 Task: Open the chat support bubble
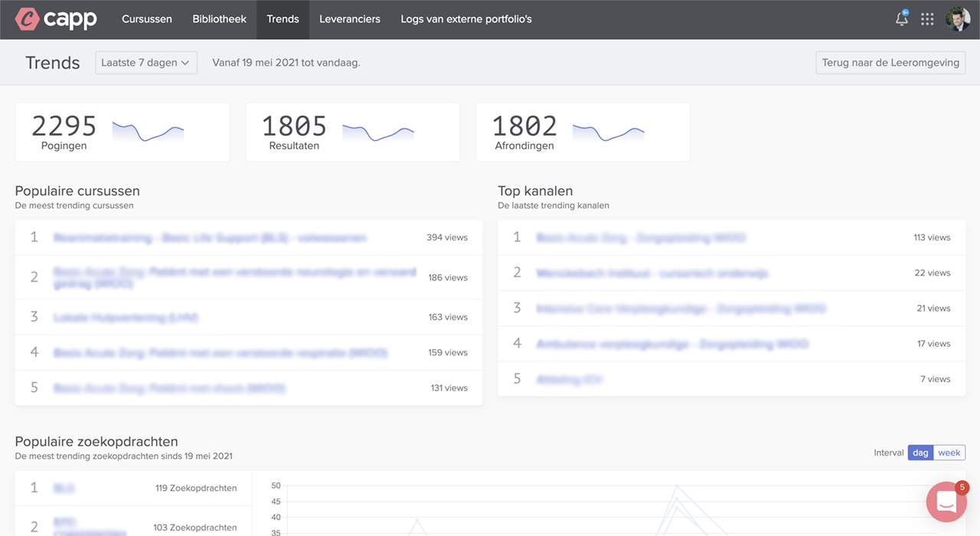tap(946, 502)
